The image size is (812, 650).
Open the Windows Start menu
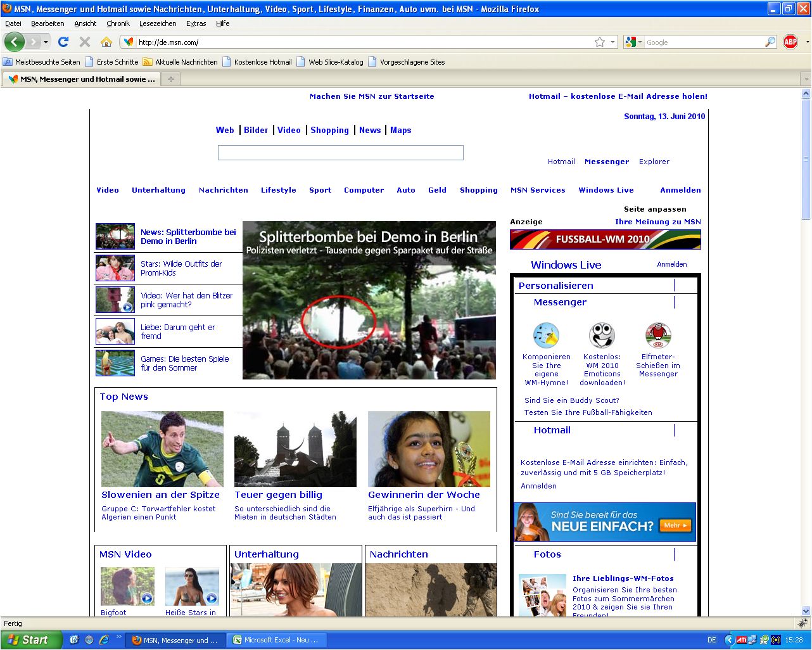point(31,640)
